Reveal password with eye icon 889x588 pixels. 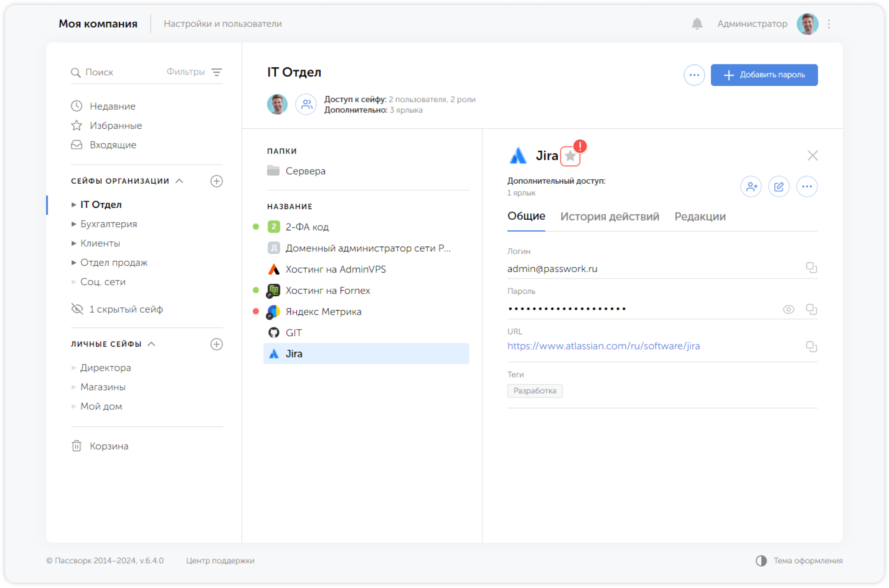click(789, 309)
